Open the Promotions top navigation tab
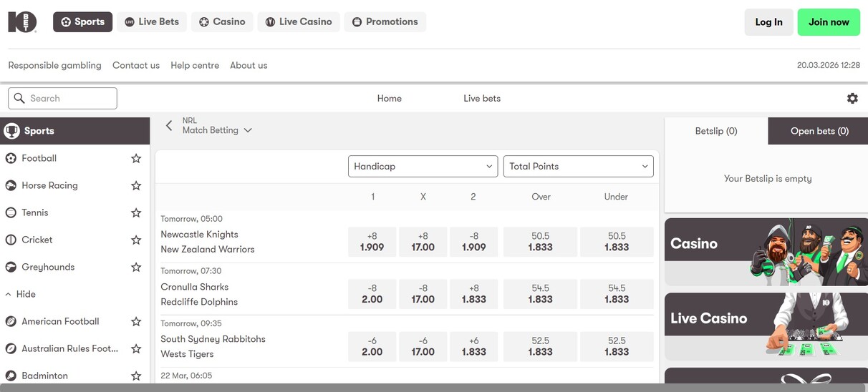Viewport: 868px width, 392px height. tap(385, 21)
